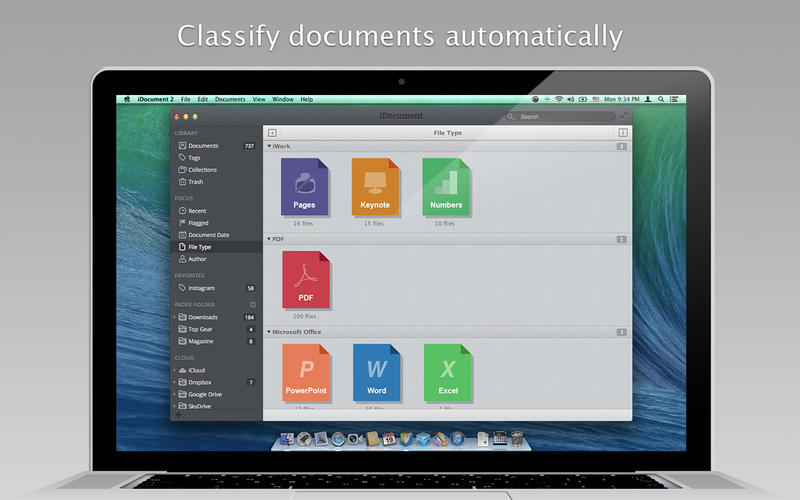Select Tags in the sidebar
Image resolution: width=800 pixels, height=500 pixels.
(216, 158)
